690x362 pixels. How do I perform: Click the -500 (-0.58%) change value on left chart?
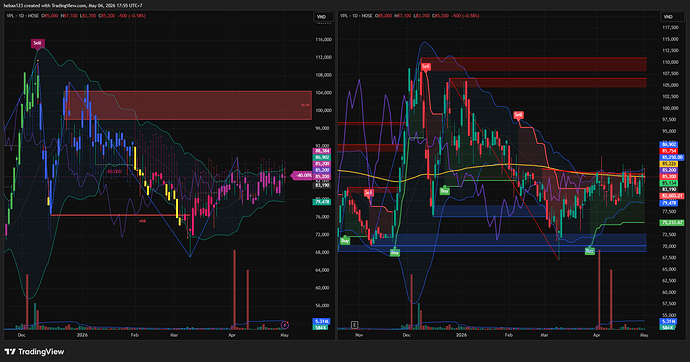(133, 16)
